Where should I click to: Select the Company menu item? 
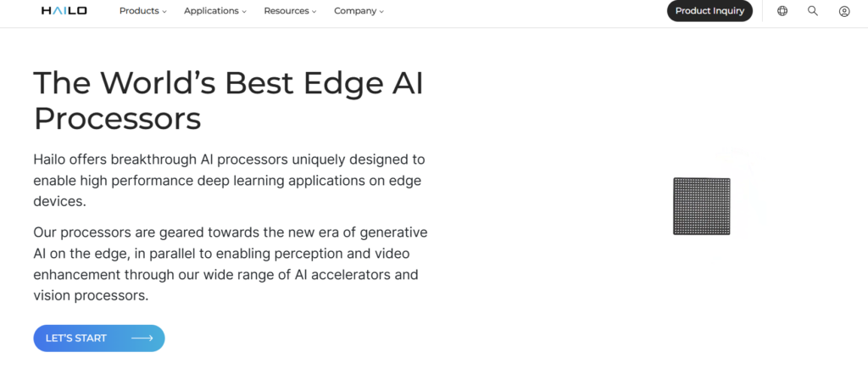click(x=354, y=11)
